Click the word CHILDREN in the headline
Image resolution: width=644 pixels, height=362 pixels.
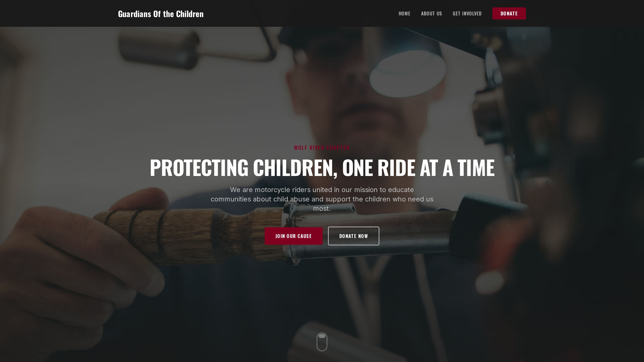[295, 168]
